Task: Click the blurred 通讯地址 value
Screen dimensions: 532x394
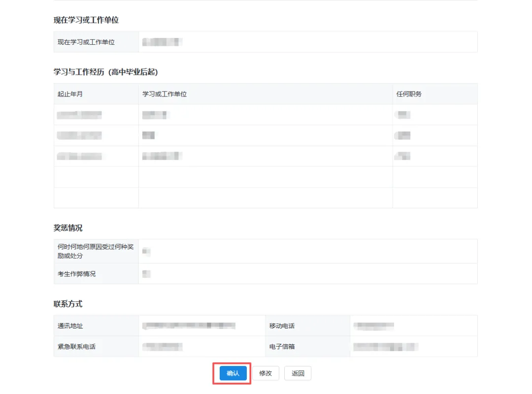Action: (189, 326)
